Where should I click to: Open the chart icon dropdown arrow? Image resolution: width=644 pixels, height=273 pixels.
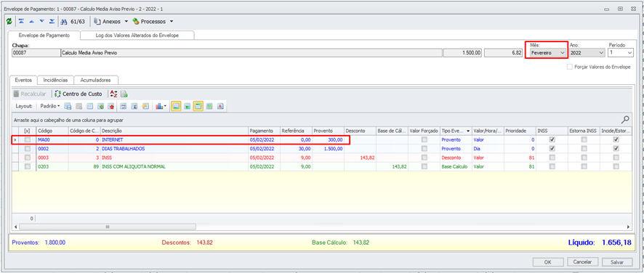[166, 106]
